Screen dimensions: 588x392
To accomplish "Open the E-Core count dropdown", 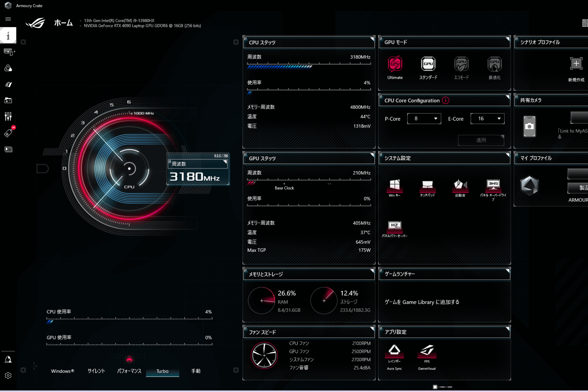I will [488, 119].
